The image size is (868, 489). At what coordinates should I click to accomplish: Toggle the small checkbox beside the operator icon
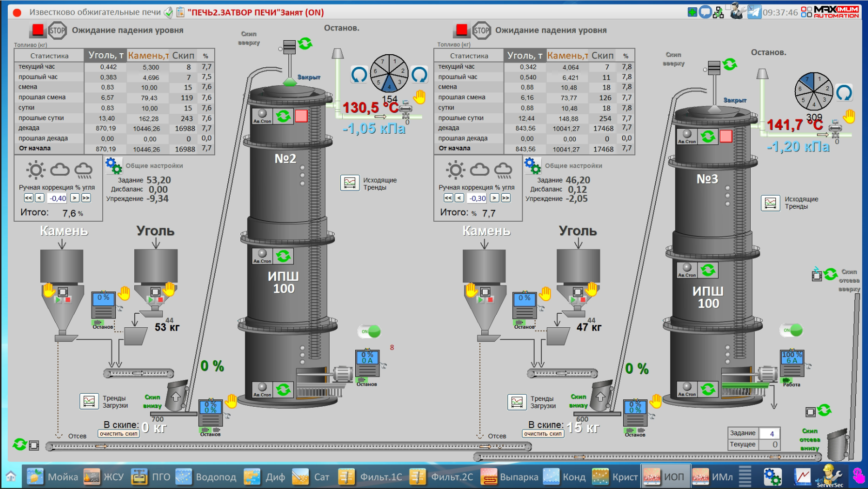tap(728, 6)
